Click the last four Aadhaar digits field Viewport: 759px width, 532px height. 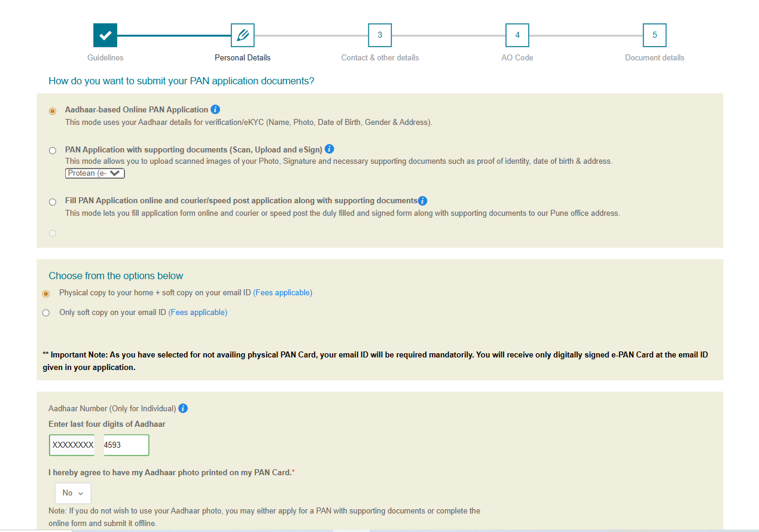tap(126, 445)
